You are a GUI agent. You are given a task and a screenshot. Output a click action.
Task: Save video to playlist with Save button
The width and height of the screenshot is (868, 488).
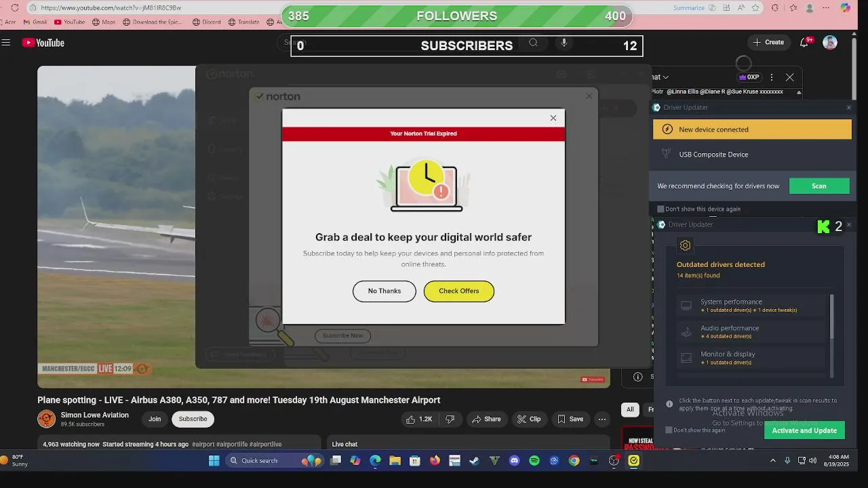click(x=570, y=419)
